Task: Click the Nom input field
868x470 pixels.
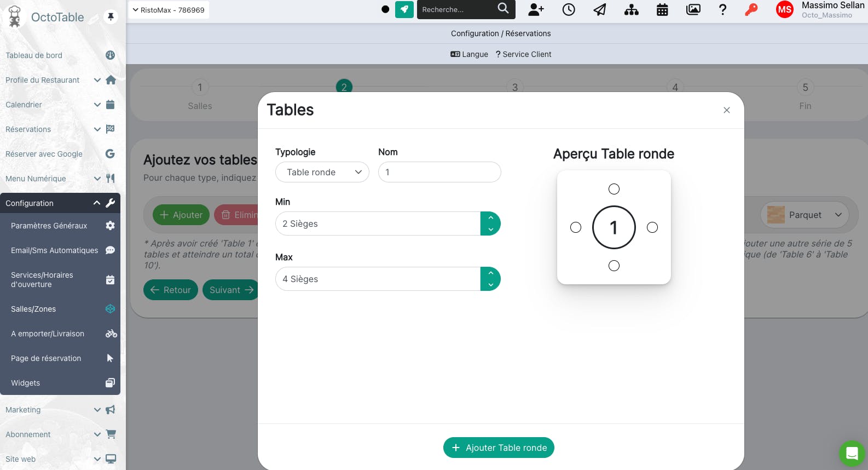Action: pos(439,172)
